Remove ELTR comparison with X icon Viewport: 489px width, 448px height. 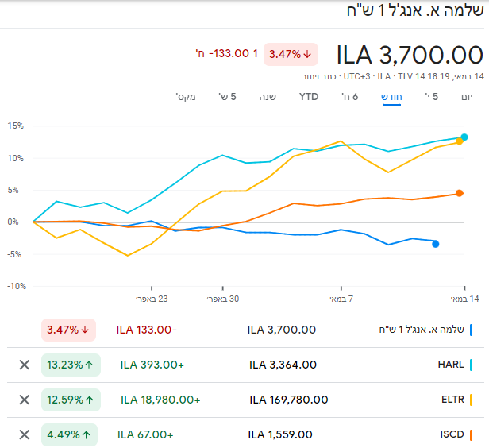[24, 400]
